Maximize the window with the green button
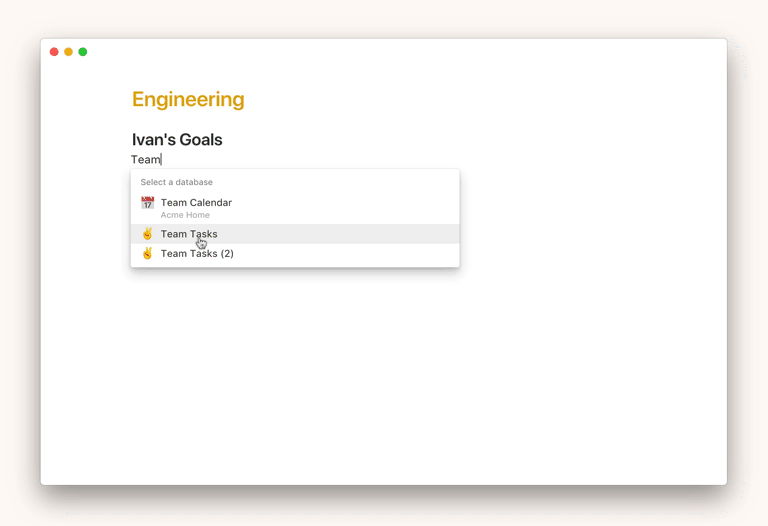The height and width of the screenshot is (526, 768). 83,52
